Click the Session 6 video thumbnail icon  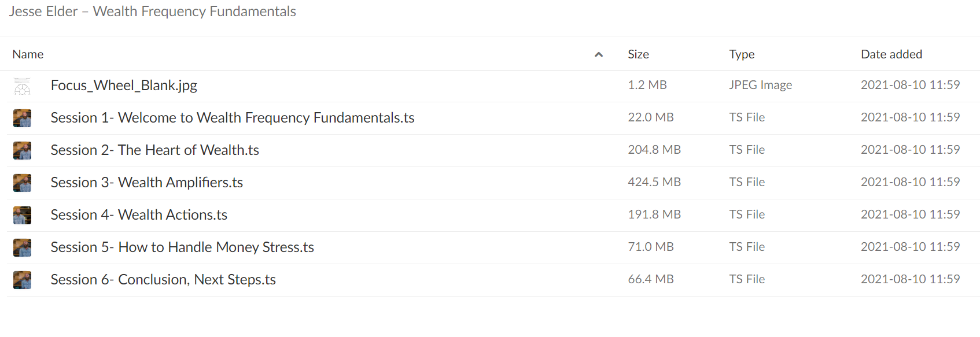22,280
